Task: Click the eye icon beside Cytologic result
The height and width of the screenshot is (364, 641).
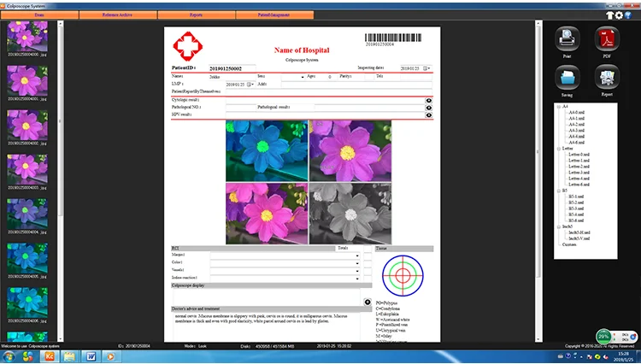Action: pyautogui.click(x=428, y=100)
